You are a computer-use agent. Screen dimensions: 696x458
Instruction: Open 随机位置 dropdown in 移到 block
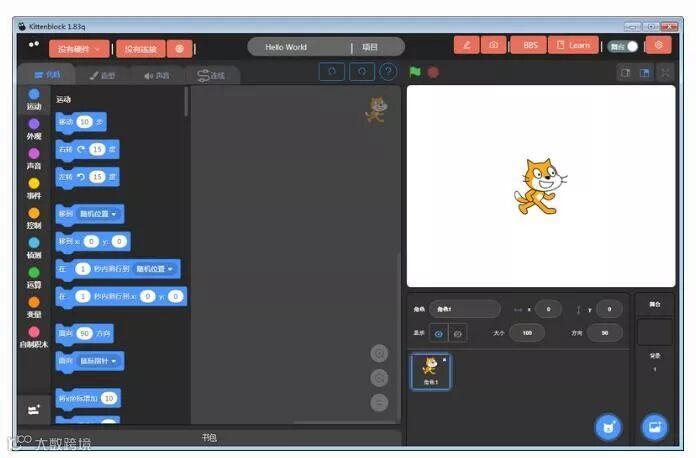pos(98,214)
